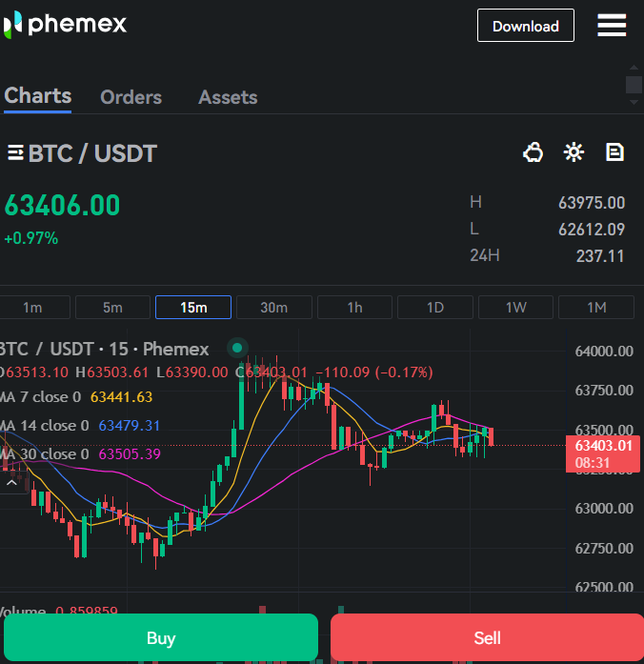The height and width of the screenshot is (664, 644).
Task: Select the Charts tab
Action: (x=38, y=96)
